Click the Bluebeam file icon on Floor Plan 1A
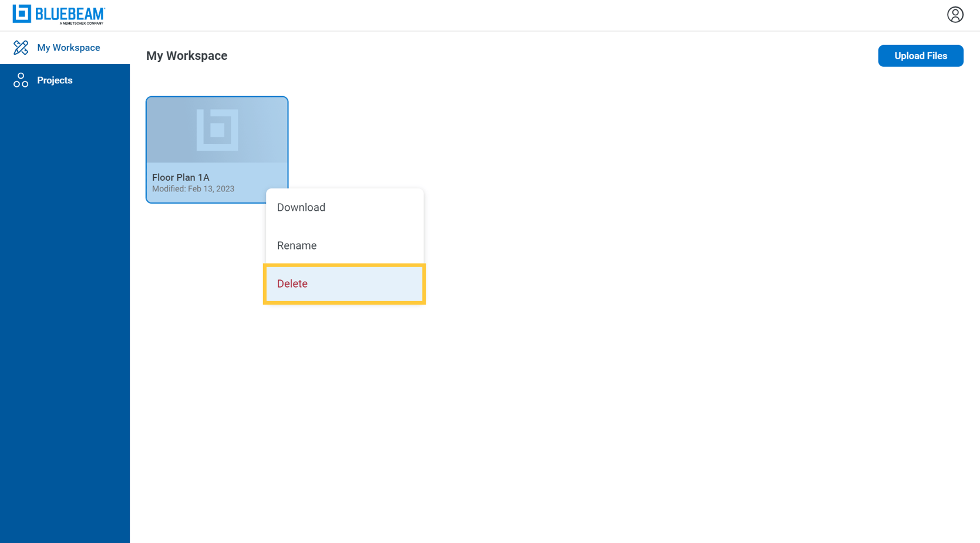The width and height of the screenshot is (980, 543). pos(217,130)
